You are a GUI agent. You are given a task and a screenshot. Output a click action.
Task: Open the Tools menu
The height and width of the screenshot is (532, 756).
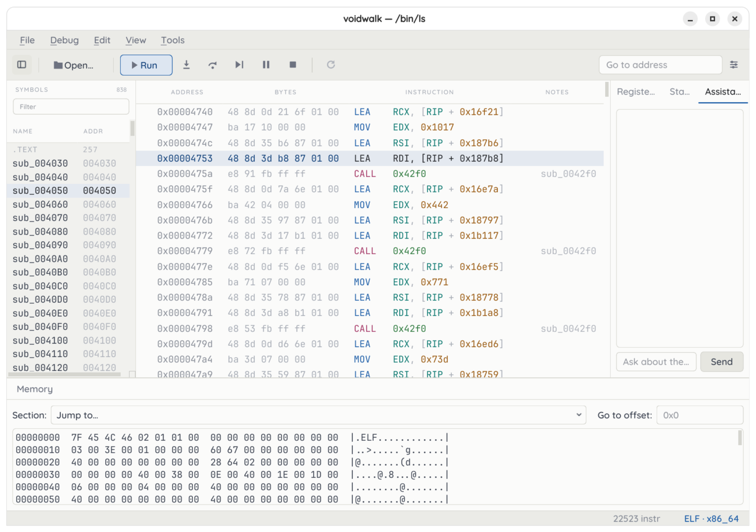(x=173, y=40)
